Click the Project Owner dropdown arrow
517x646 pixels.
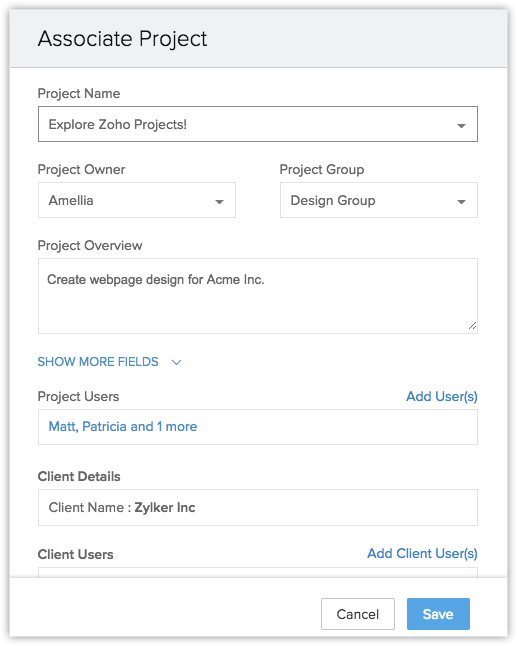[219, 202]
